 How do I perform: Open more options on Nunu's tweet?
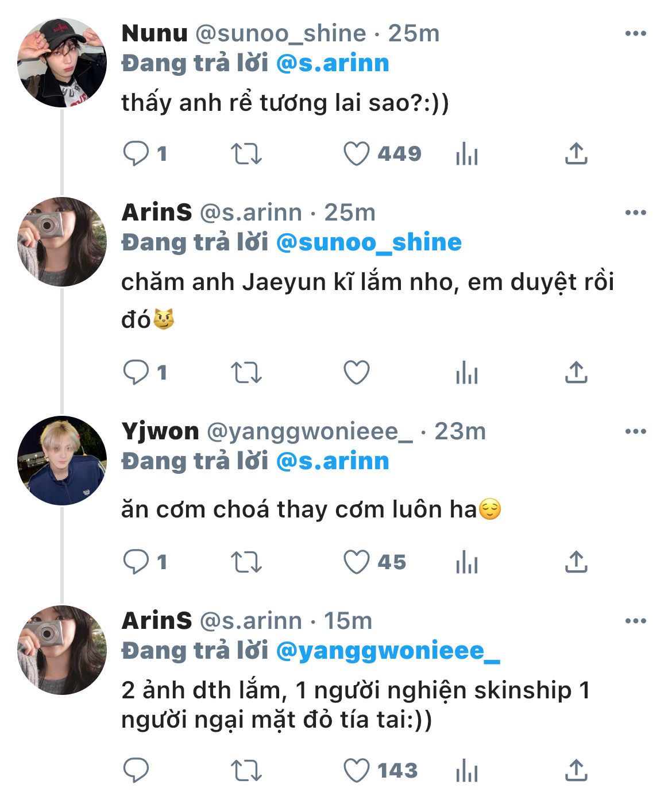[635, 34]
